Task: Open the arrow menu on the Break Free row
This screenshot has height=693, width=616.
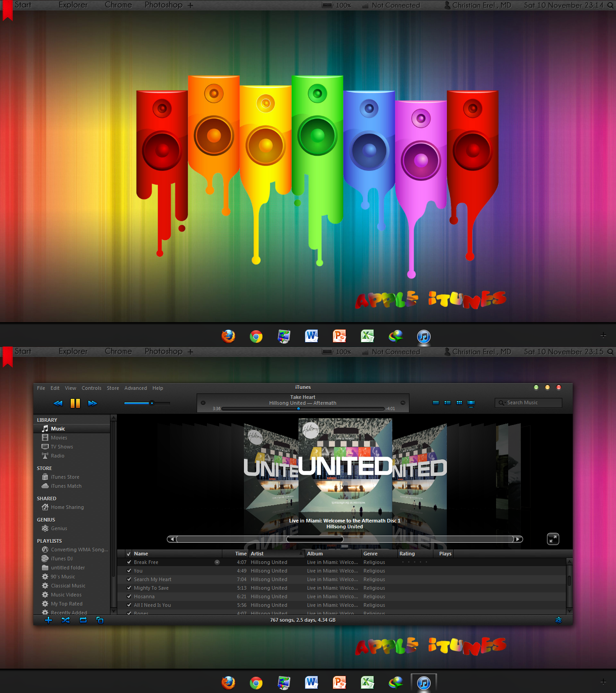Action: click(217, 562)
